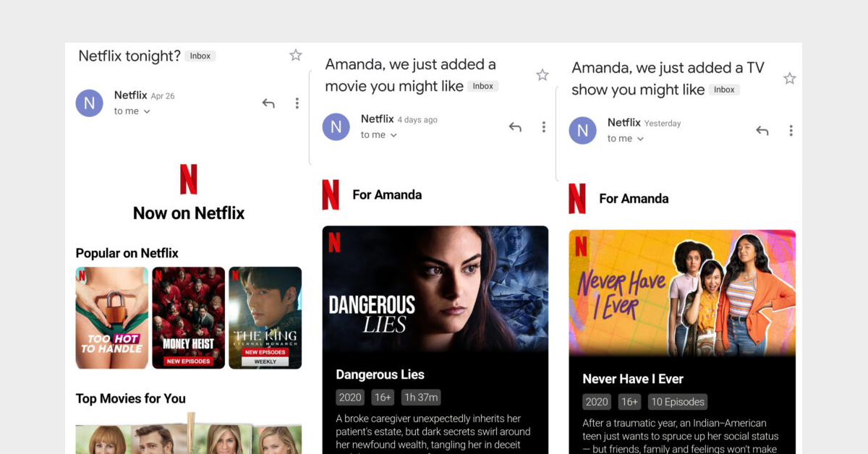868x454 pixels.
Task: Click 'For Amanda' heading in TV show email
Action: [634, 199]
